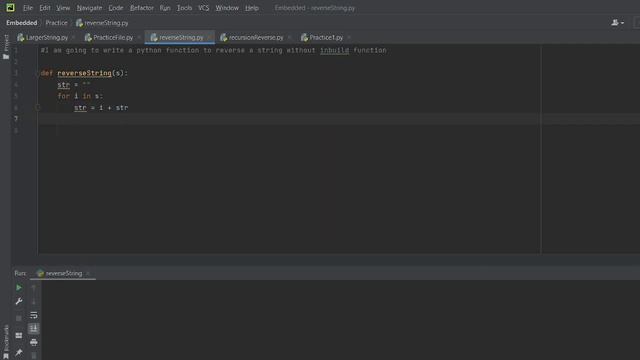Open the user account dropdown

[x=618, y=23]
